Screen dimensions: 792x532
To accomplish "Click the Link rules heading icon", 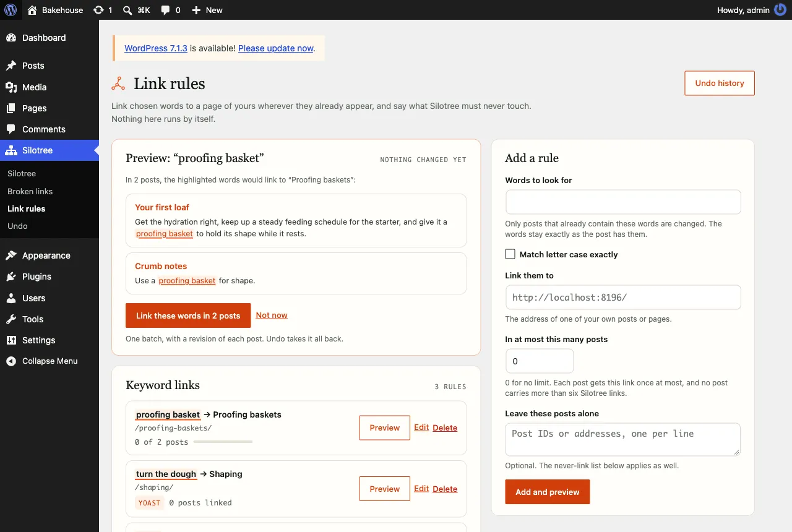I will 118,84.
